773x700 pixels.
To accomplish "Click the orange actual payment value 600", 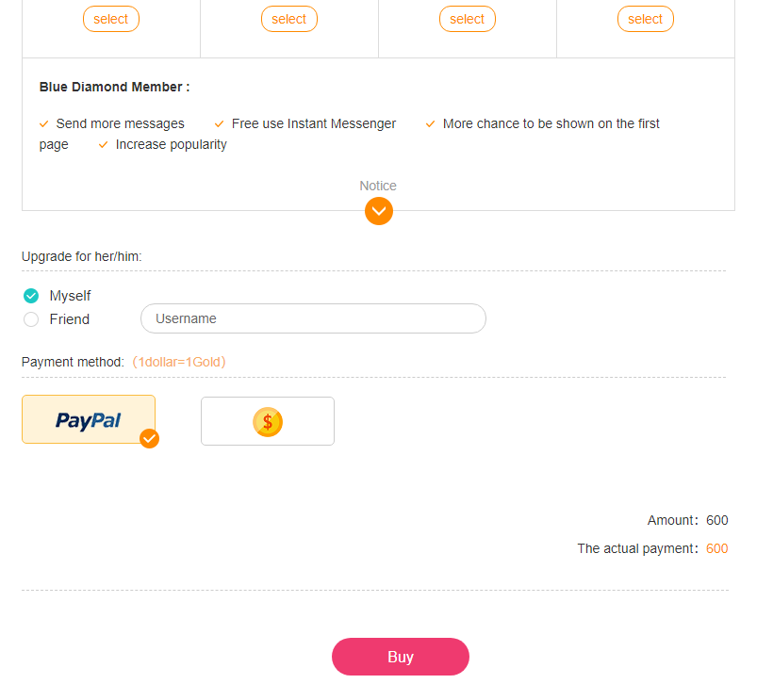I will click(x=716, y=548).
